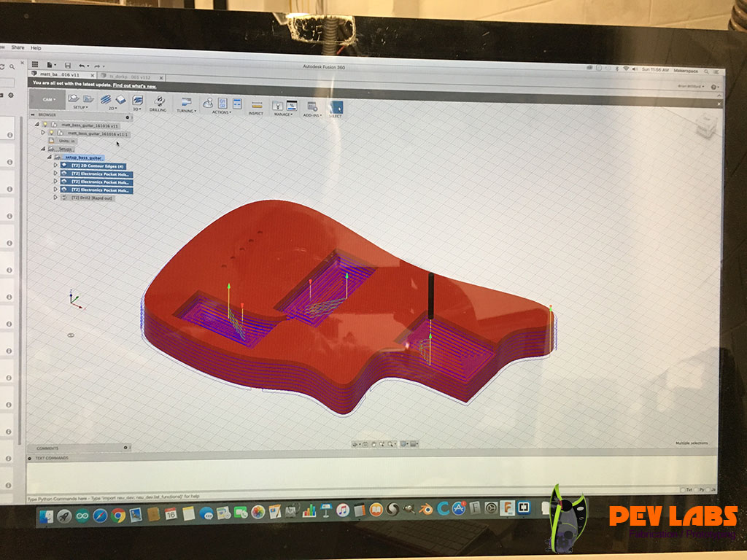Open Blender from the Dock
The width and height of the screenshot is (747, 560).
click(425, 510)
